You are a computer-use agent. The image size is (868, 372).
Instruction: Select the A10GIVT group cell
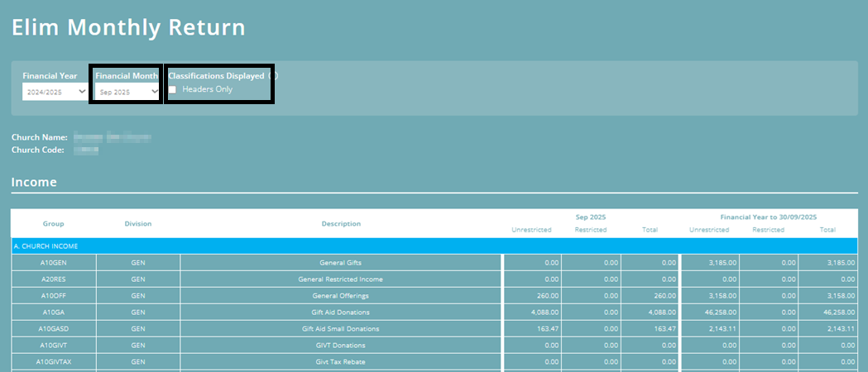coord(54,346)
